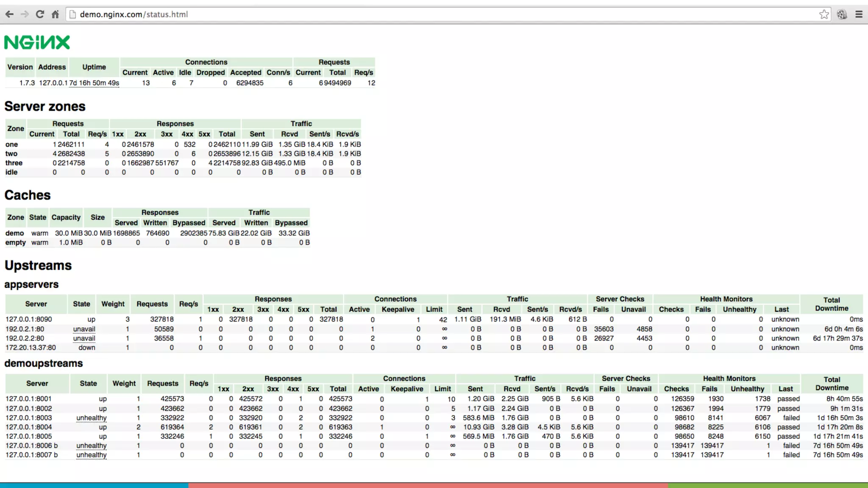Open the Chrome hamburger menu
868x488 pixels.
(x=859, y=14)
